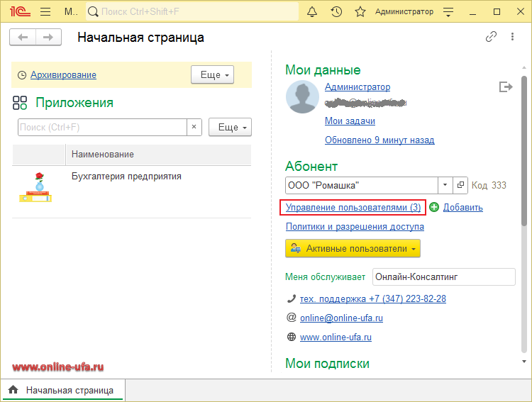Open favorites star icon

360,12
